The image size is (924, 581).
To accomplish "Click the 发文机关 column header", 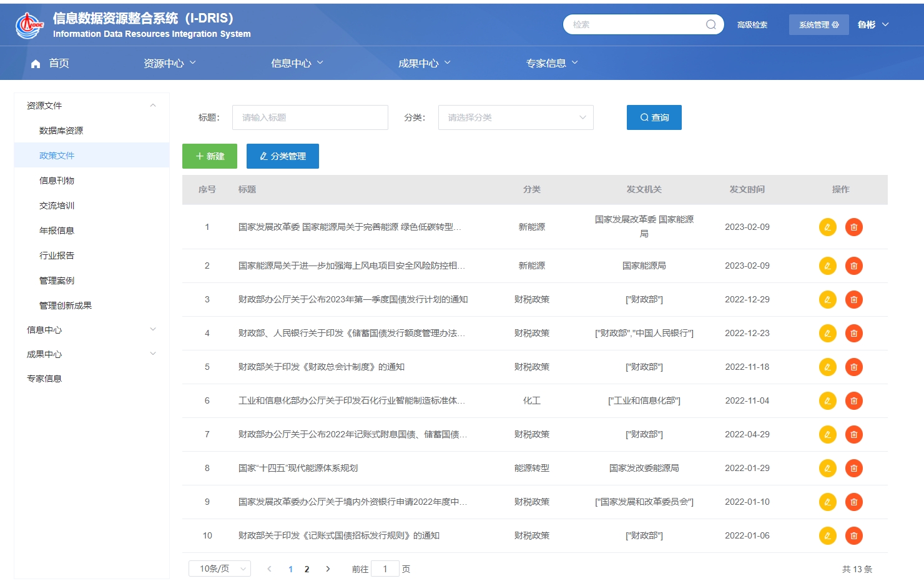I will click(644, 189).
